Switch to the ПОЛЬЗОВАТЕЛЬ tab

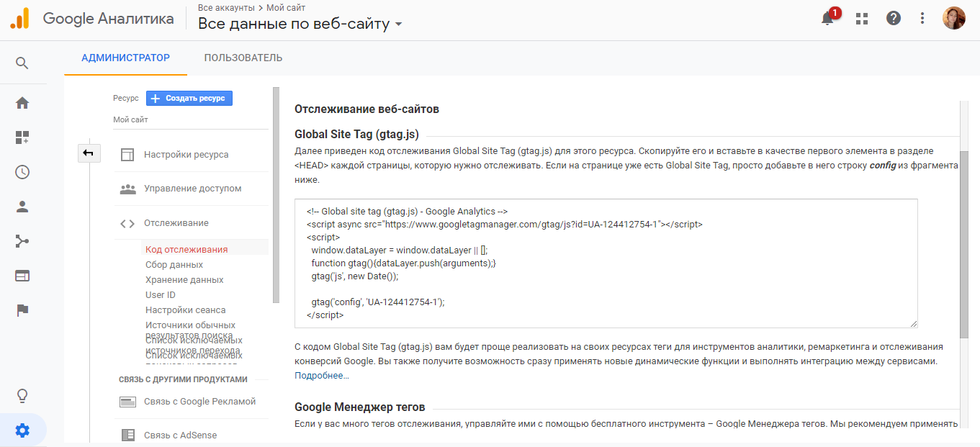click(243, 58)
